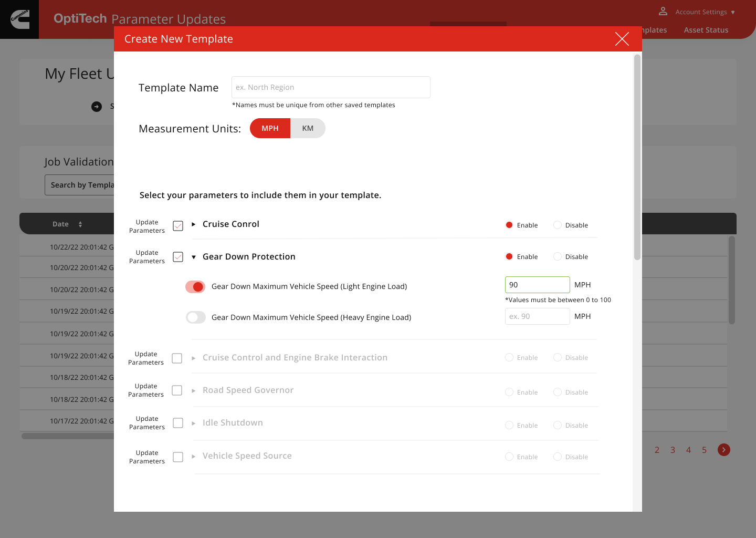Screen dimensions: 756x538
Task: Edit Light Engine Load speed value field
Action: point(537,285)
